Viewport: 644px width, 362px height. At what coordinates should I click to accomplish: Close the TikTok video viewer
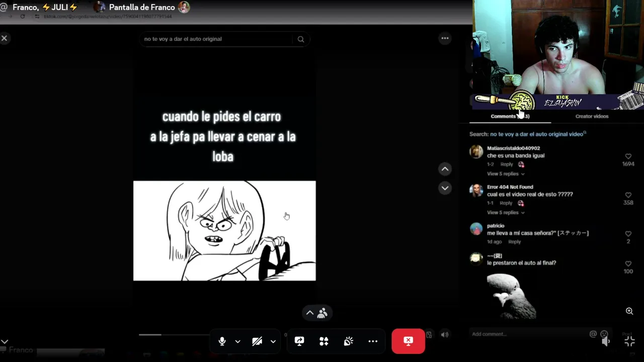click(4, 38)
